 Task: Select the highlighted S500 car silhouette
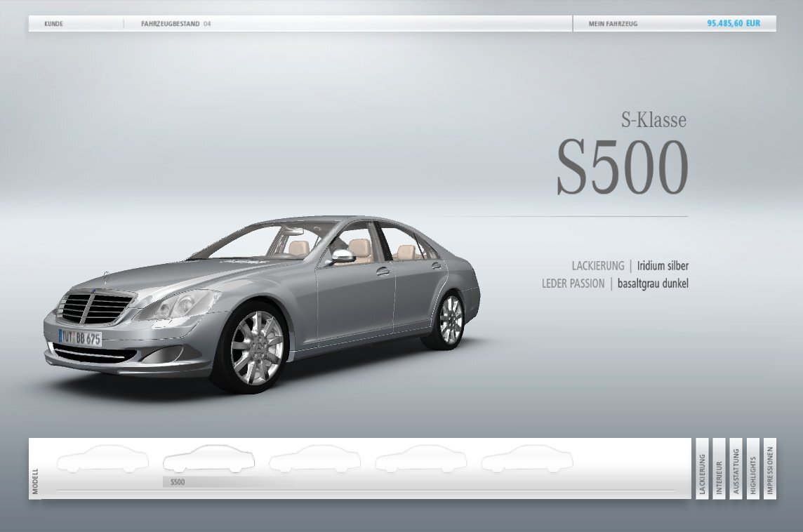[x=208, y=459]
